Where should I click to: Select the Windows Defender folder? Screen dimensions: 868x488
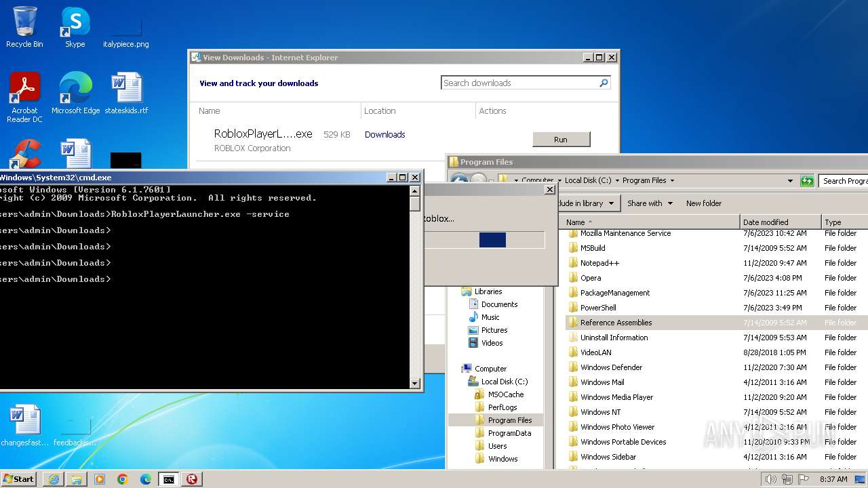[x=611, y=367]
